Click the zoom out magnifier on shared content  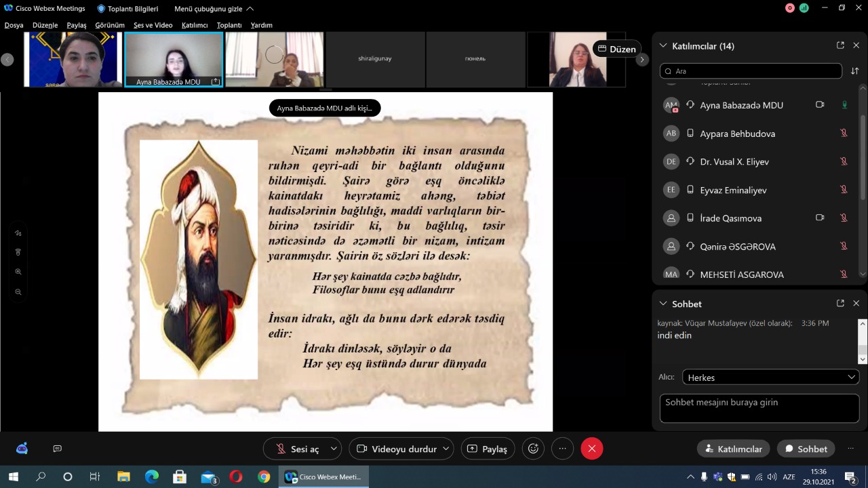tap(18, 292)
